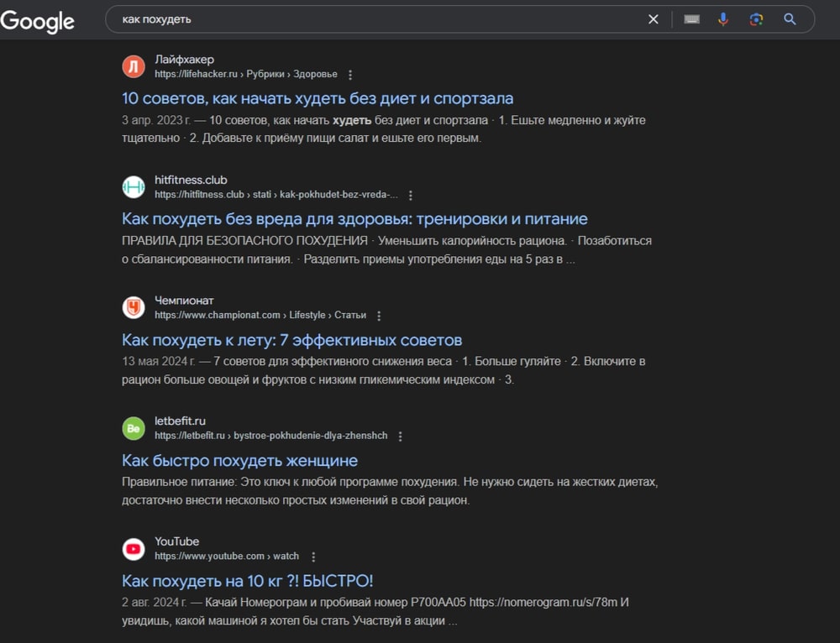
Task: Click snippet starting 'Правильное питание'
Action: (390, 491)
